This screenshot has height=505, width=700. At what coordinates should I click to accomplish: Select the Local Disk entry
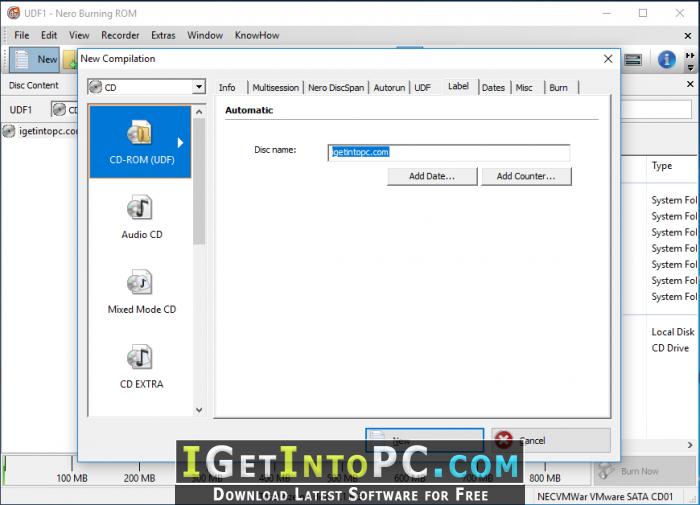pyautogui.click(x=673, y=332)
